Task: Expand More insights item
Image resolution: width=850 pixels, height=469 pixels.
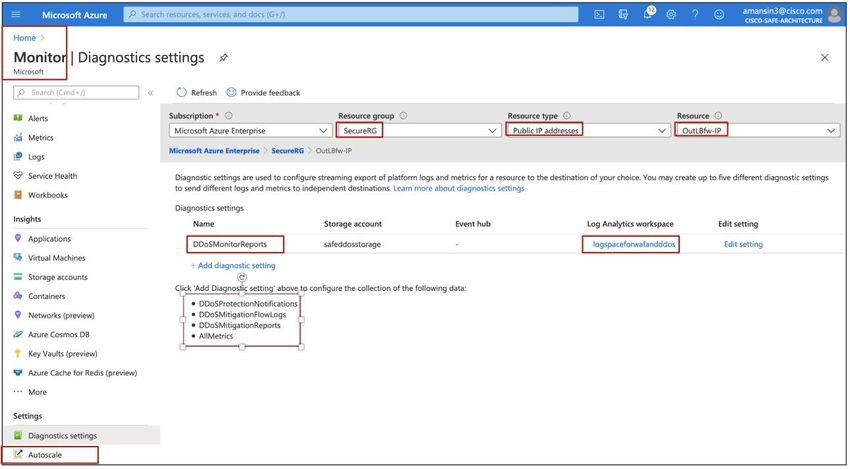Action: [37, 391]
